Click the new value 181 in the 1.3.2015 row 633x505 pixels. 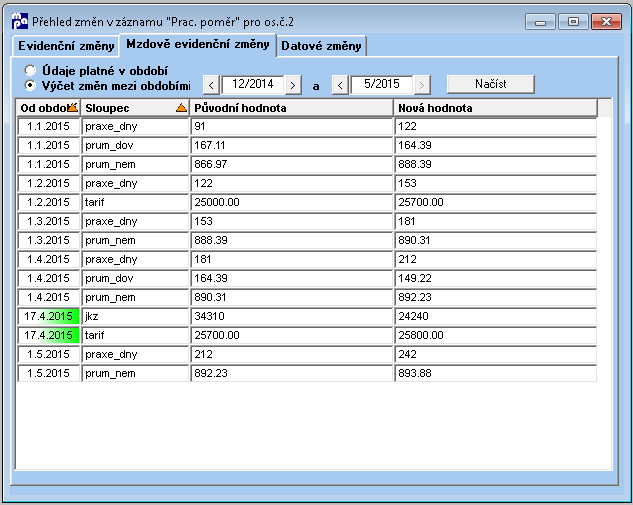tap(495, 221)
